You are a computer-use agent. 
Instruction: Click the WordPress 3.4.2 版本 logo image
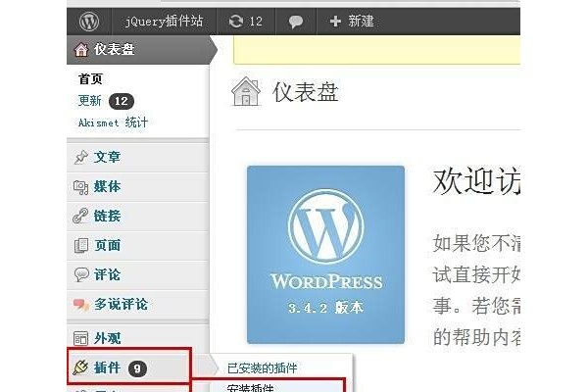pos(325,255)
